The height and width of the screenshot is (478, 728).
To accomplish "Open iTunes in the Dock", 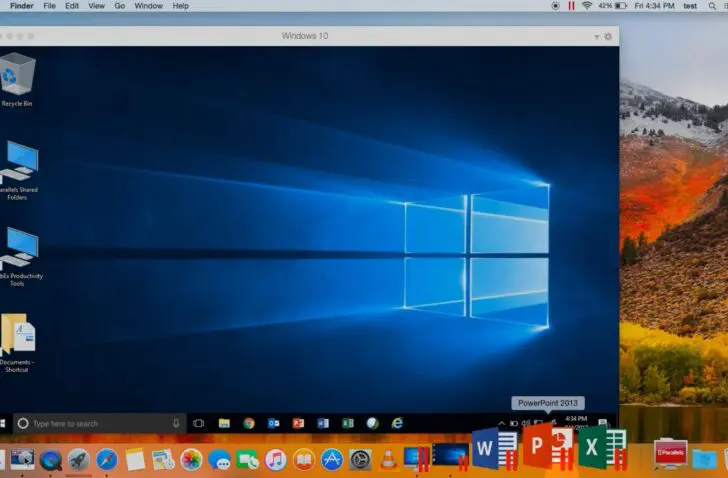I will click(x=276, y=460).
